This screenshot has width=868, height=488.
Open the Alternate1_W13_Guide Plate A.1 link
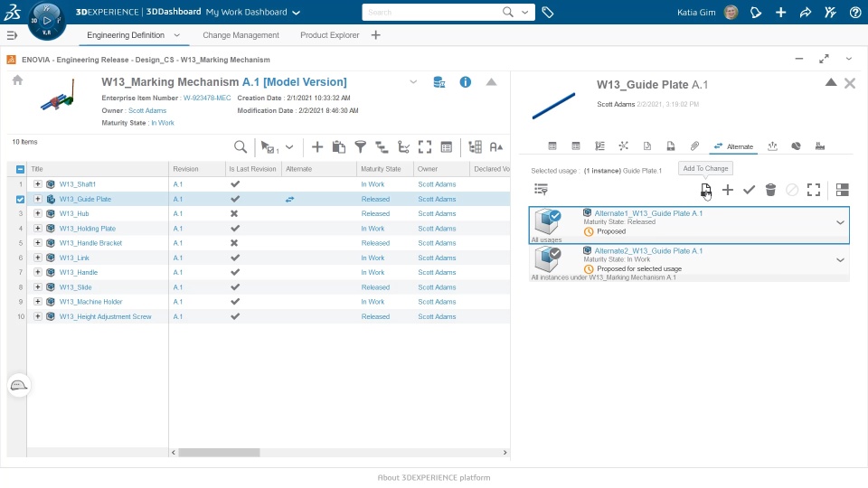point(648,213)
